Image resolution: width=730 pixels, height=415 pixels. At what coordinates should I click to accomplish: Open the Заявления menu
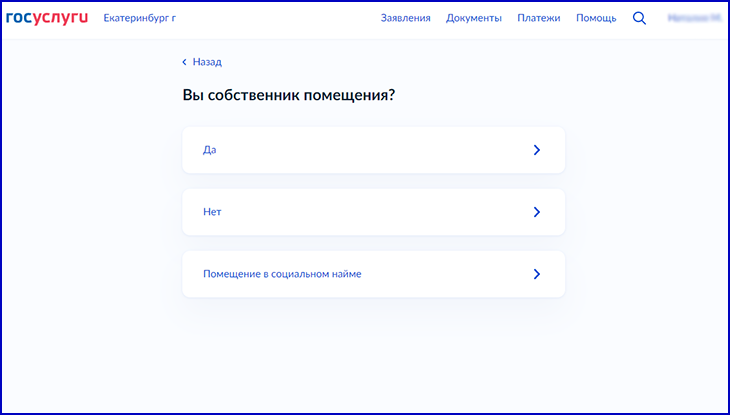[x=405, y=18]
